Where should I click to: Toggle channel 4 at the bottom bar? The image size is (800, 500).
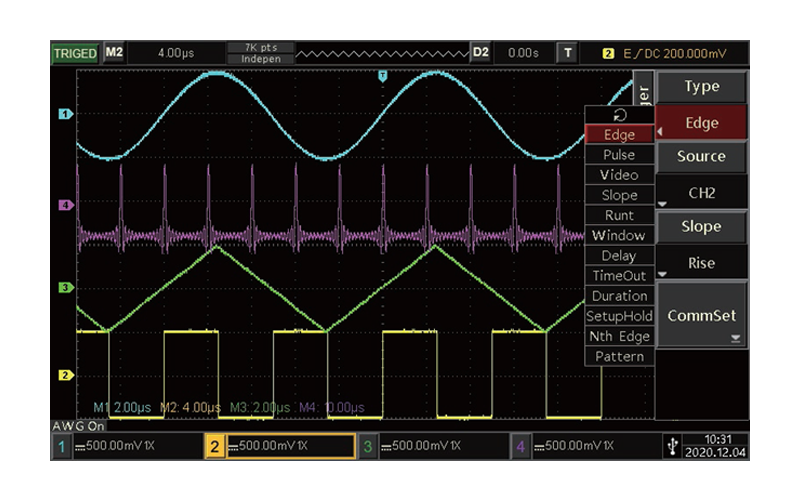pos(520,446)
